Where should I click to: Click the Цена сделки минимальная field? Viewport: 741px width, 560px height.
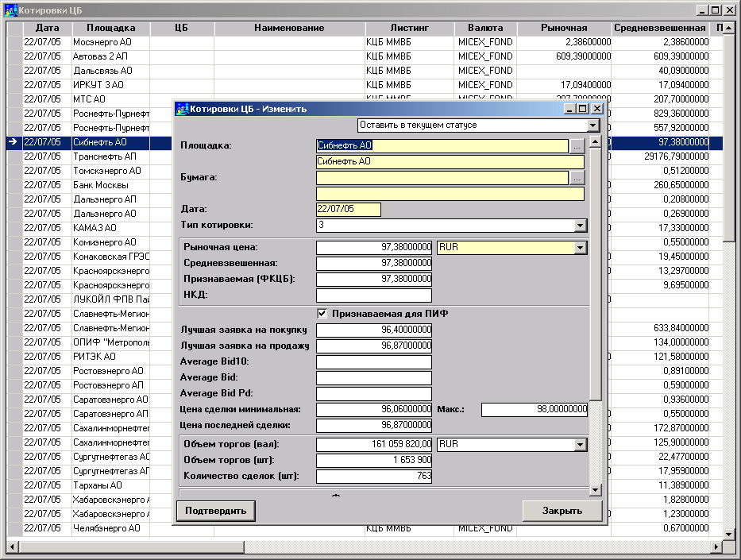[x=374, y=409]
